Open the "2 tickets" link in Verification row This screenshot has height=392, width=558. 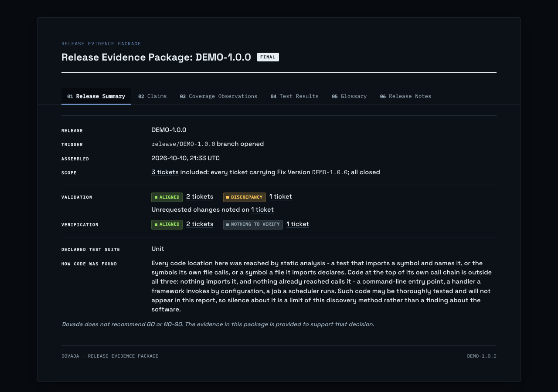[200, 224]
